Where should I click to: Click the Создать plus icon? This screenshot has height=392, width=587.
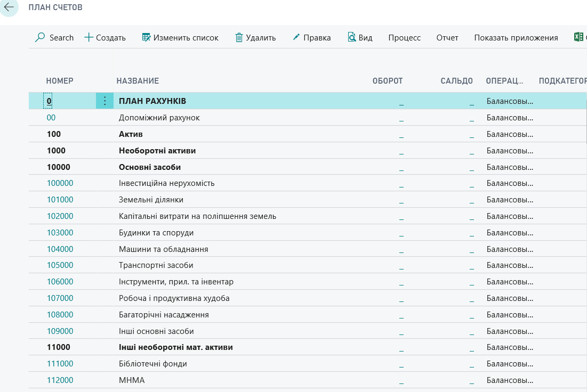89,38
